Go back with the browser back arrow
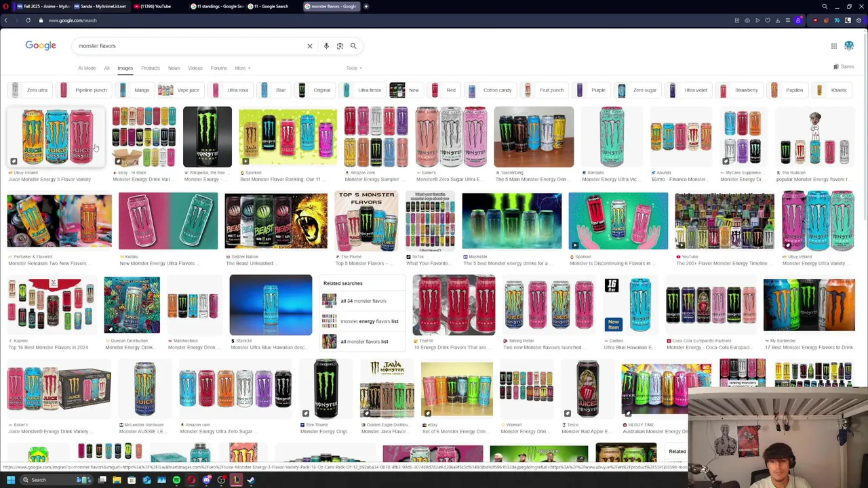 pyautogui.click(x=6, y=20)
